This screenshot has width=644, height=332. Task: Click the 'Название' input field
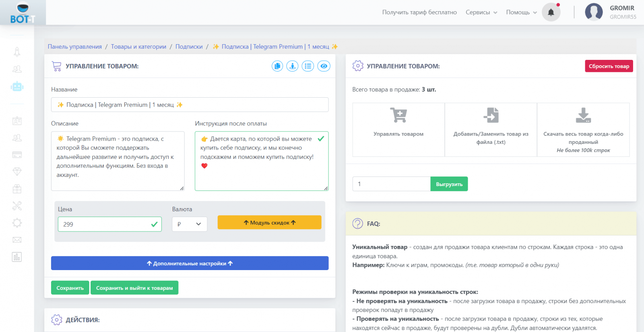coord(190,105)
